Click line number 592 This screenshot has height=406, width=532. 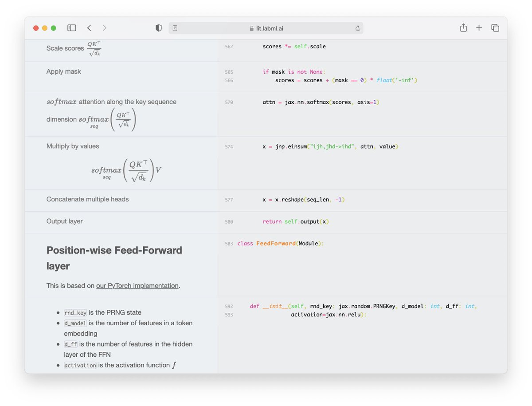point(229,307)
